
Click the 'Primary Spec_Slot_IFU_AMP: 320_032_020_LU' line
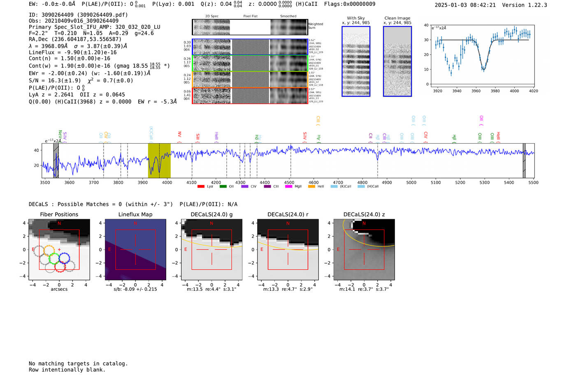pyautogui.click(x=95, y=27)
